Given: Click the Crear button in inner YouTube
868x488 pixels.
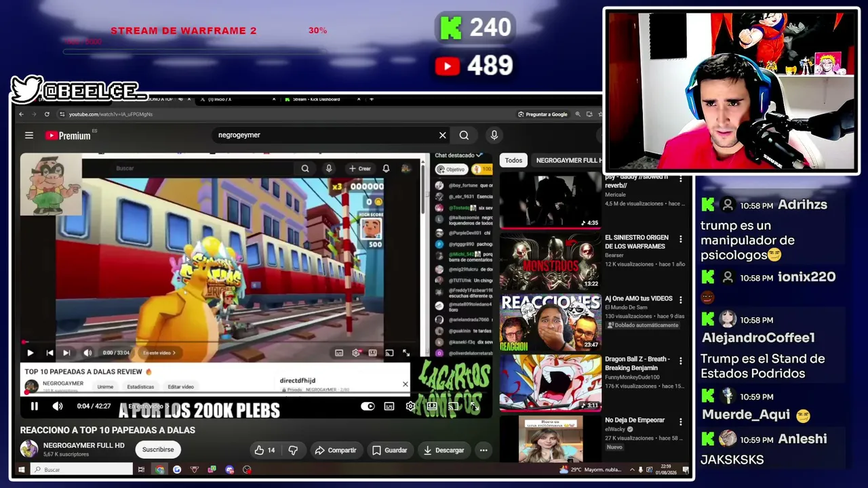Looking at the screenshot, I should pos(360,169).
